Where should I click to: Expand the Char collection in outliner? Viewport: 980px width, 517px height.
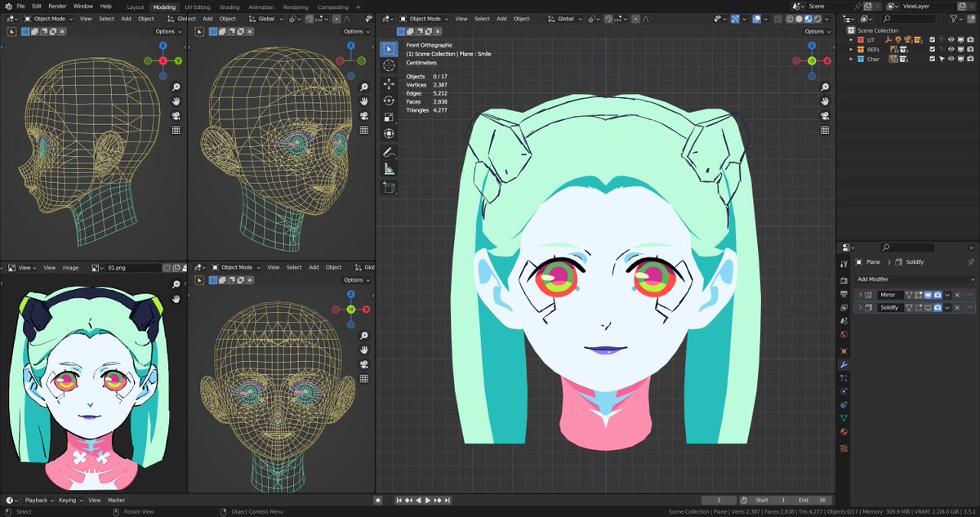point(851,59)
